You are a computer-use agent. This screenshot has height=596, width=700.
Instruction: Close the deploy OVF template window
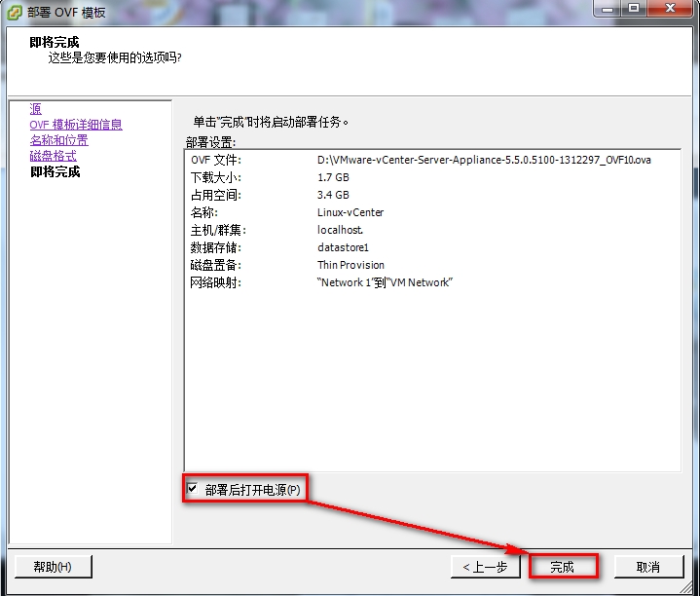(670, 9)
